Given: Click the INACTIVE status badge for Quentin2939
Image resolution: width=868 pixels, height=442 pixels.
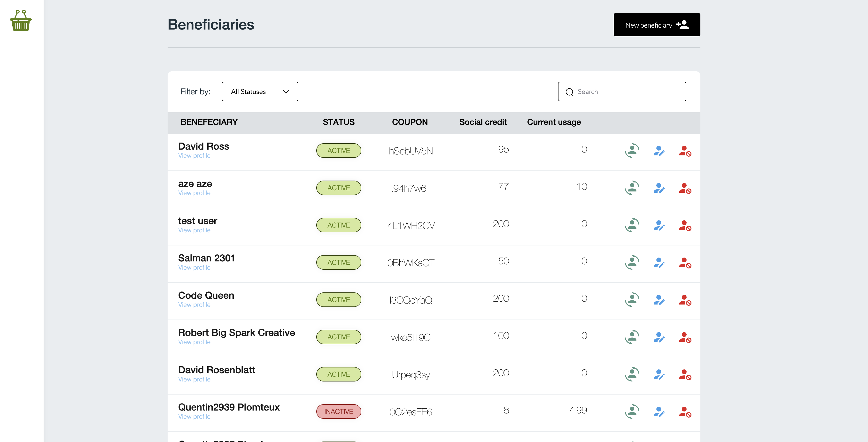Looking at the screenshot, I should [x=338, y=412].
